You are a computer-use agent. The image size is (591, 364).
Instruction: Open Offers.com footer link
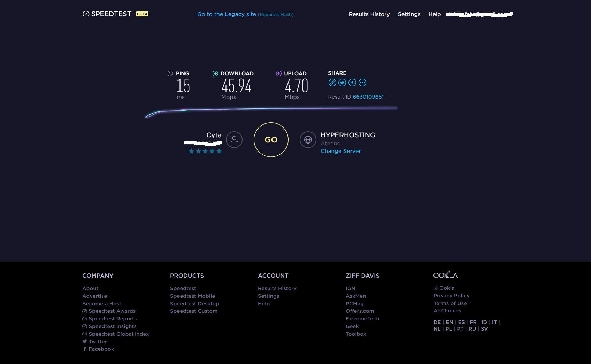click(x=360, y=311)
